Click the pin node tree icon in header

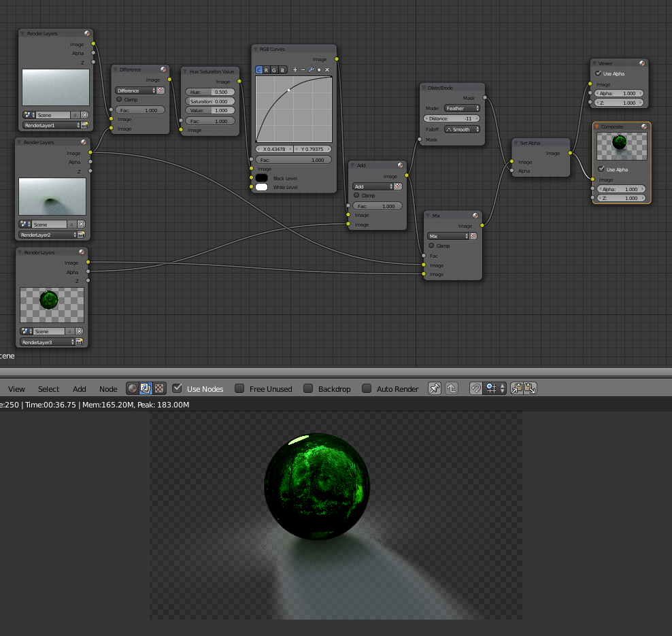point(435,388)
